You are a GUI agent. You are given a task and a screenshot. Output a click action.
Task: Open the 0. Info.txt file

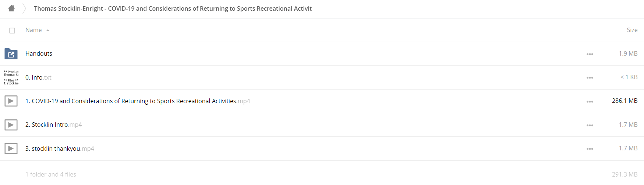click(x=38, y=77)
